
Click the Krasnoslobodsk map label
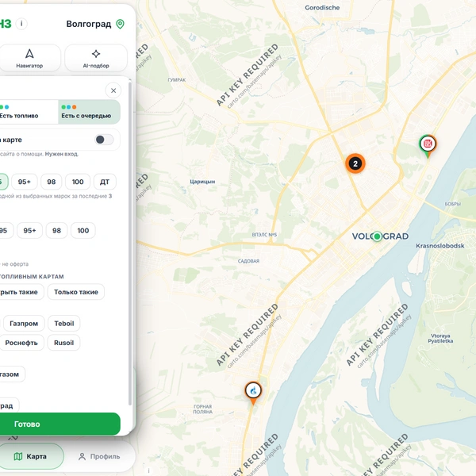click(x=440, y=246)
